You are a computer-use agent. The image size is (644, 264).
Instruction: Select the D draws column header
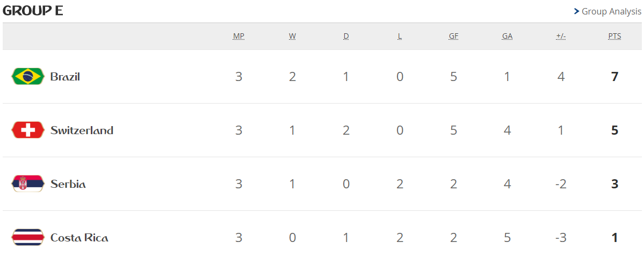pos(346,36)
